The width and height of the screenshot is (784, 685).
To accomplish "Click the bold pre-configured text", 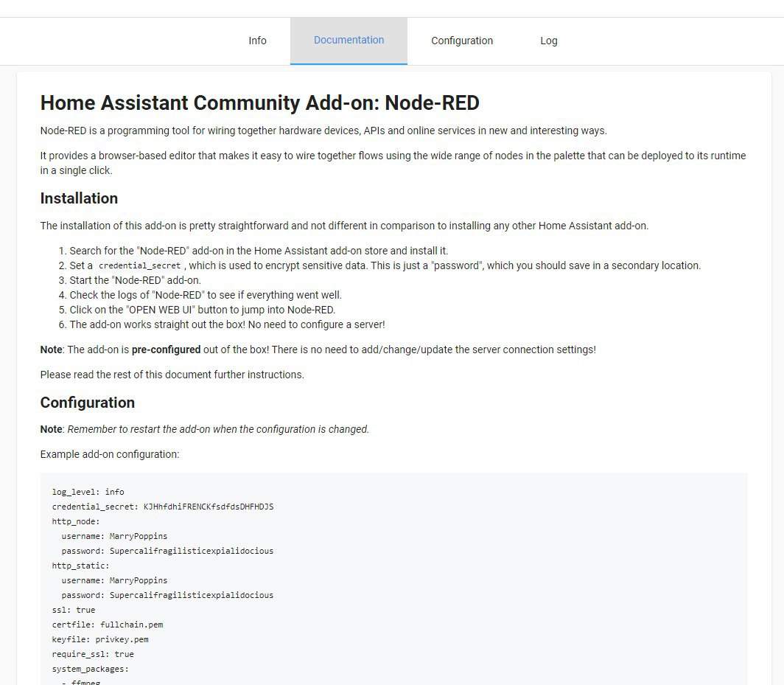I will click(166, 350).
